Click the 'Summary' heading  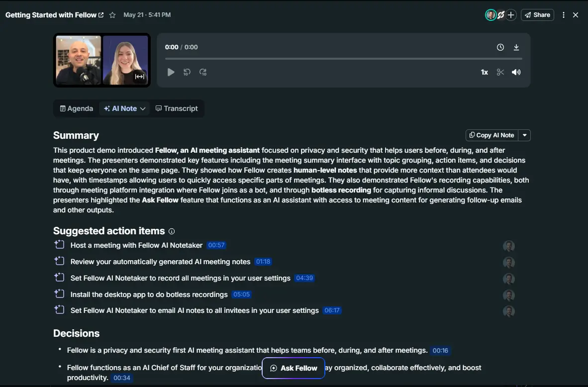(76, 135)
